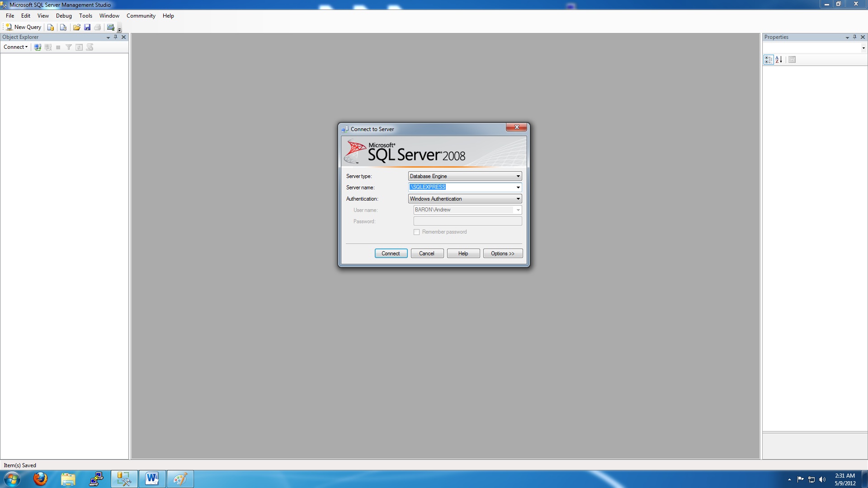Image resolution: width=868 pixels, height=488 pixels.
Task: Open the Connect dropdown in Object Explorer
Action: point(16,47)
